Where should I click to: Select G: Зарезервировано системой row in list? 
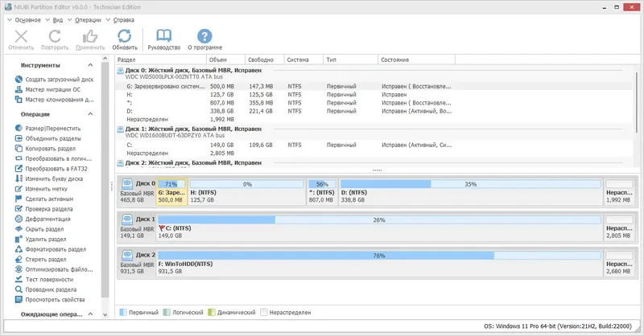[374, 87]
